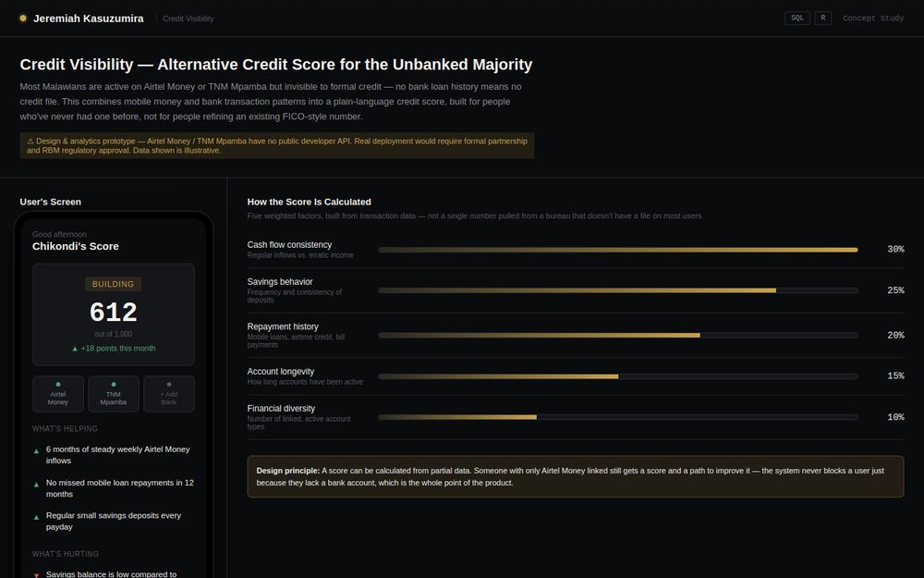Click the main page title heading
The image size is (924, 578).
[x=275, y=65]
